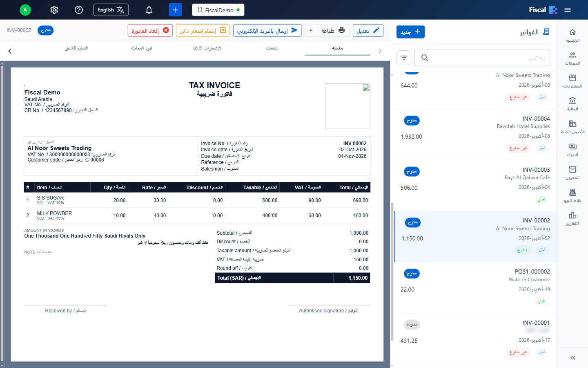This screenshot has height=368, width=588.
Task: Click the invoice search field
Action: (482, 58)
